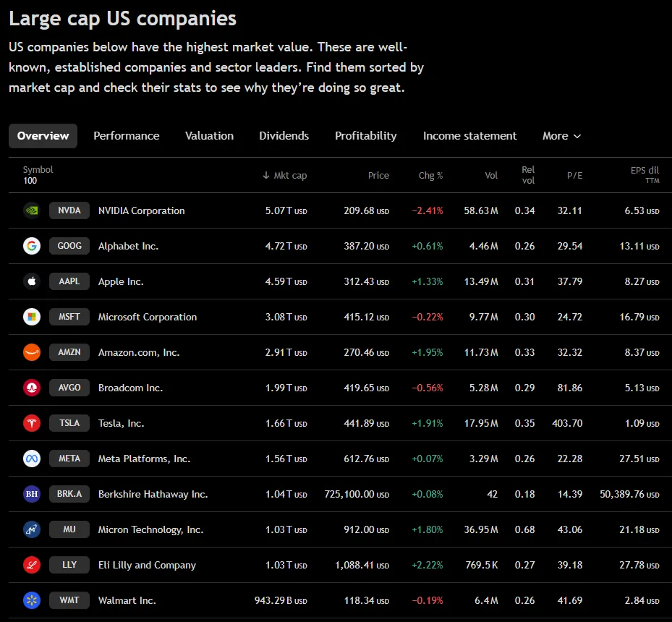Sort by the P/E column header
The width and height of the screenshot is (672, 622).
[x=575, y=175]
